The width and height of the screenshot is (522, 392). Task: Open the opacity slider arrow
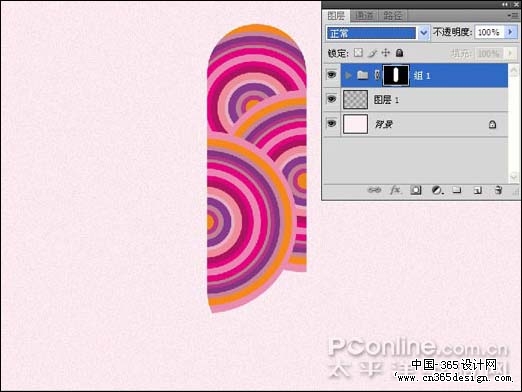[510, 32]
